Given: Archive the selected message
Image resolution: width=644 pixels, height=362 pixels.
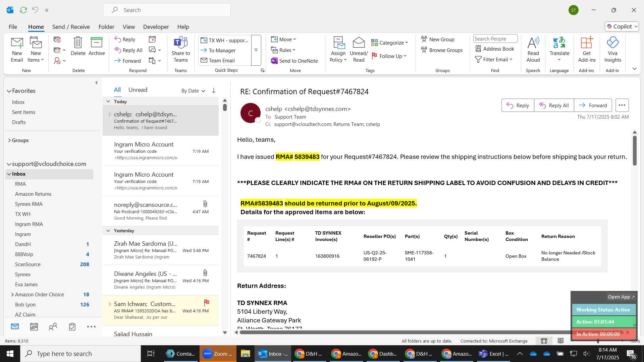Looking at the screenshot, I should (97, 46).
